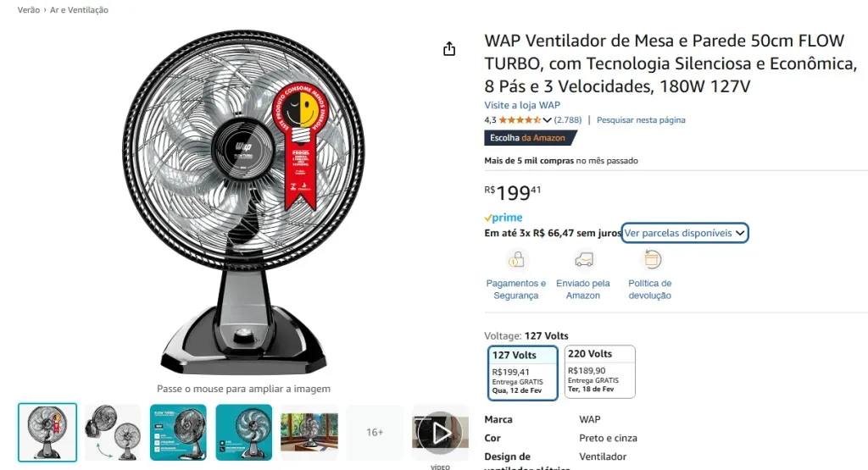
Task: Click the Política de devolução box icon
Action: [652, 259]
